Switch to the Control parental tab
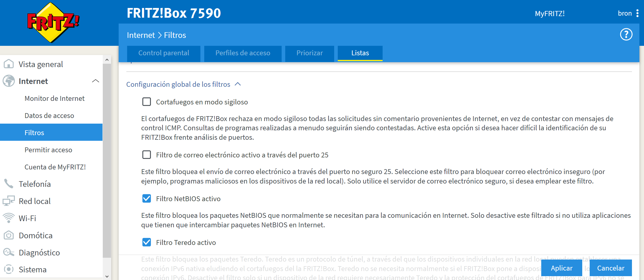This screenshot has height=280, width=644. (x=163, y=53)
